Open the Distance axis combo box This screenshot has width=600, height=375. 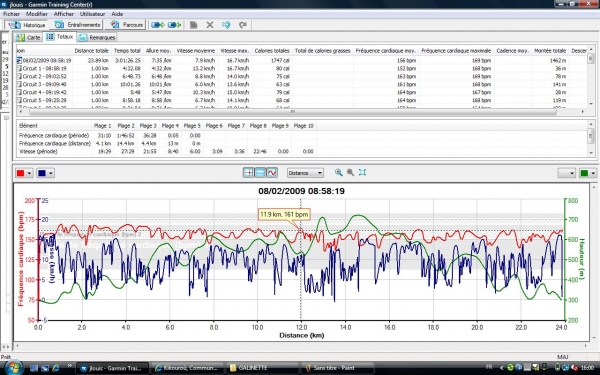point(305,173)
